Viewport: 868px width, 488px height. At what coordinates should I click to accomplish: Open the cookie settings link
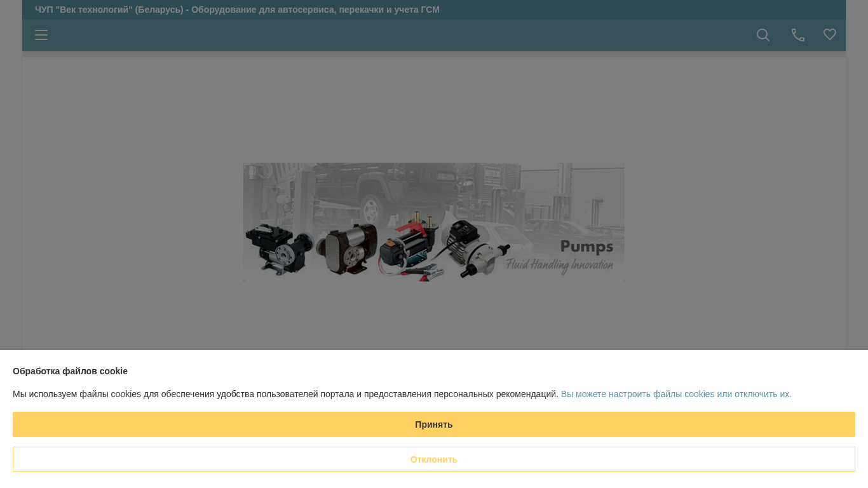(x=676, y=394)
